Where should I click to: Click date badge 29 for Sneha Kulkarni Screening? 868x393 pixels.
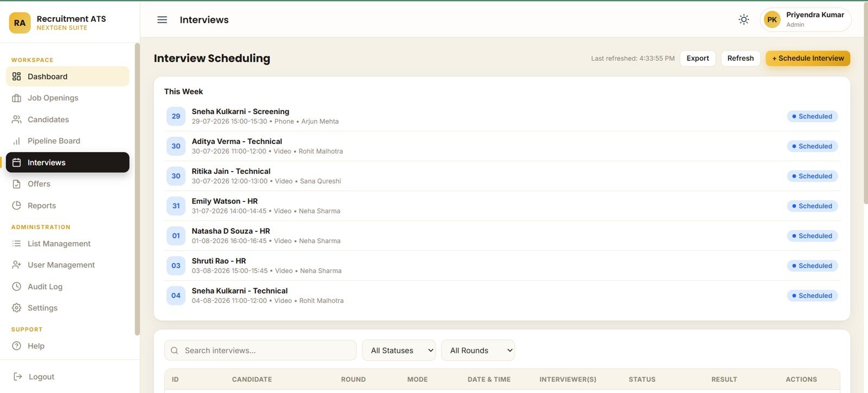(176, 116)
